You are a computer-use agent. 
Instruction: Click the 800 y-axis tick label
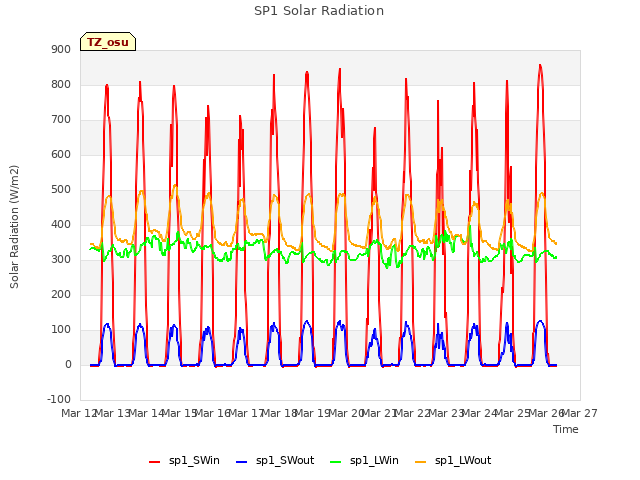click(x=61, y=84)
